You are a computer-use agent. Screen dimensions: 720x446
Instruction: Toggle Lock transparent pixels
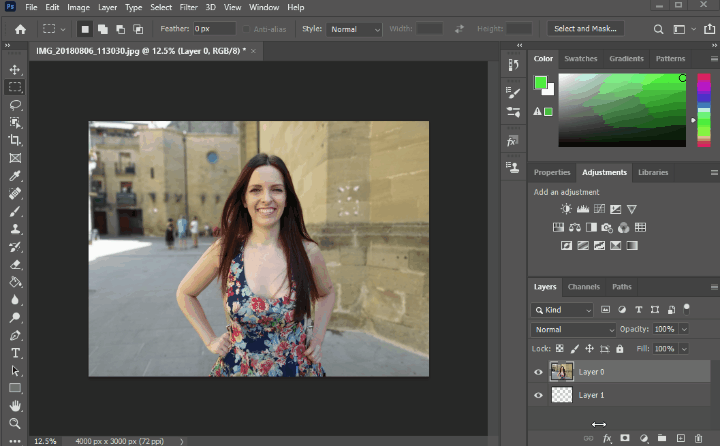559,349
